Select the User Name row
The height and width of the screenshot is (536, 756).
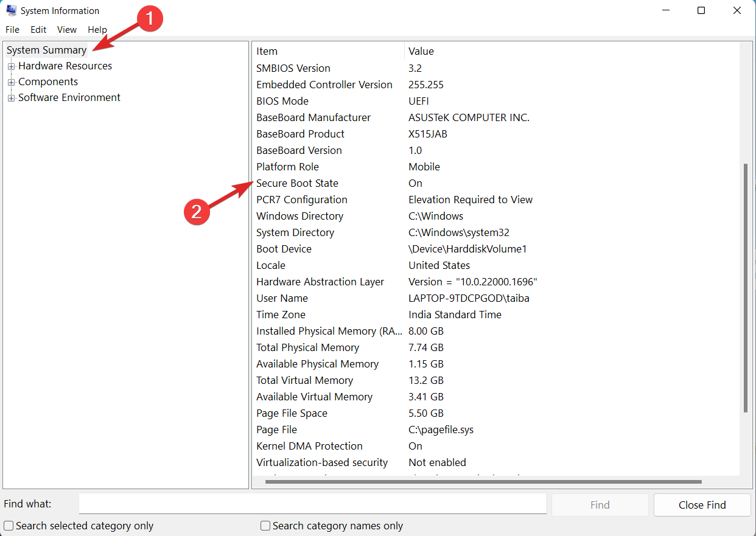pos(496,298)
